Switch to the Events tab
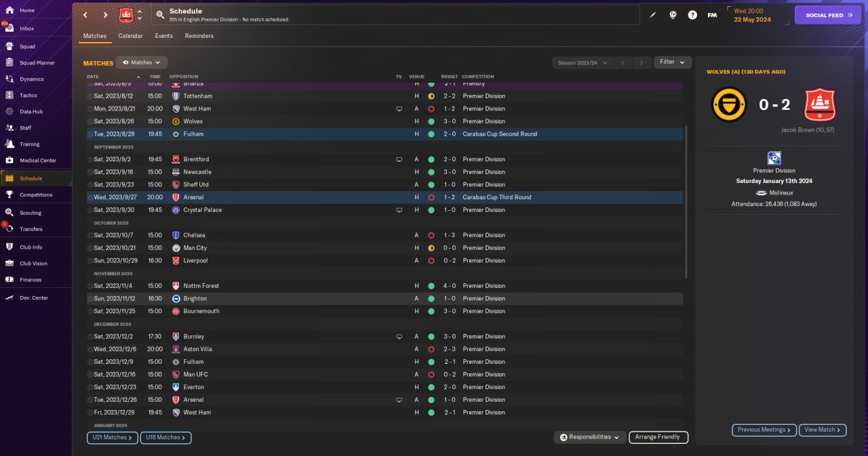Screen dimensions: 868x456 (x=163, y=36)
